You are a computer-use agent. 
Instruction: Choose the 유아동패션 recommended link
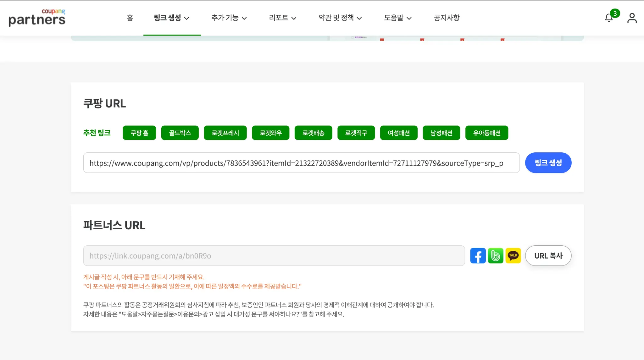[486, 133]
